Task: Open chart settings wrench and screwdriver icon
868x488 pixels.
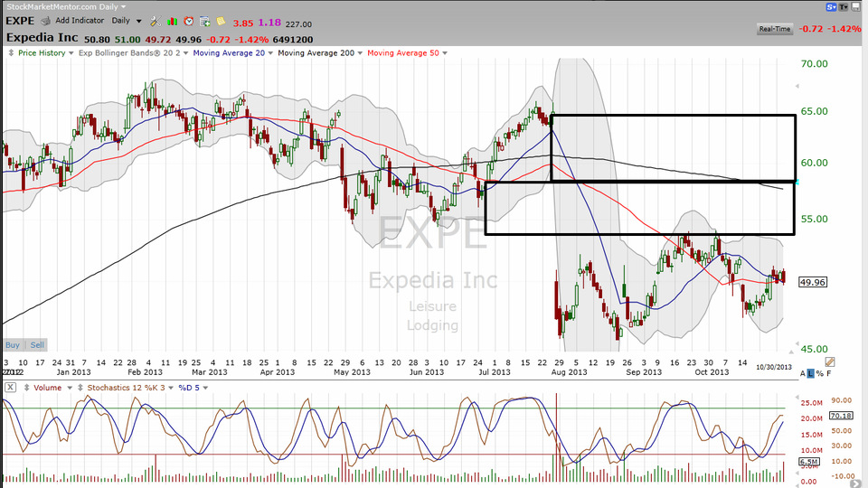Action: 156,21
